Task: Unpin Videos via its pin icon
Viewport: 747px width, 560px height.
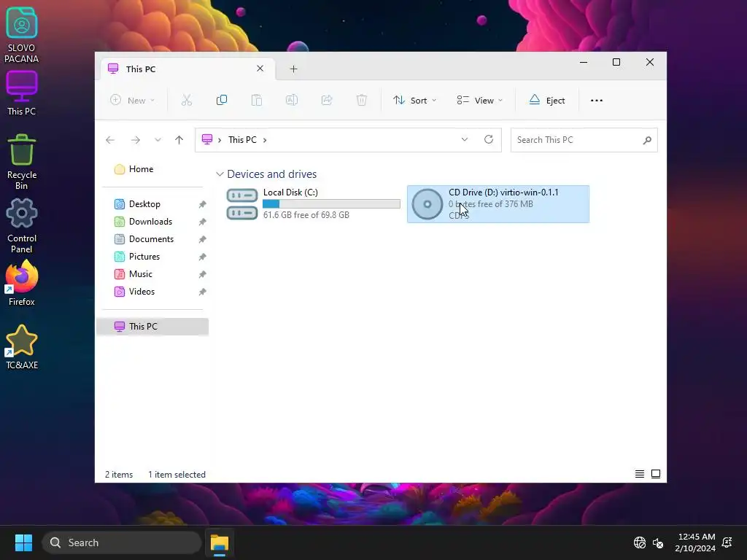Action: 203,292
